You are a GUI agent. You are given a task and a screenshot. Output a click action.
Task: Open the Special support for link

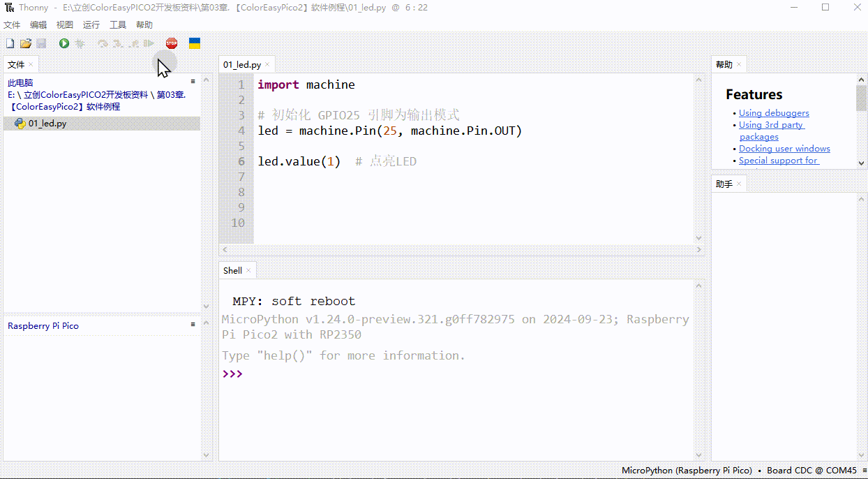tap(778, 161)
